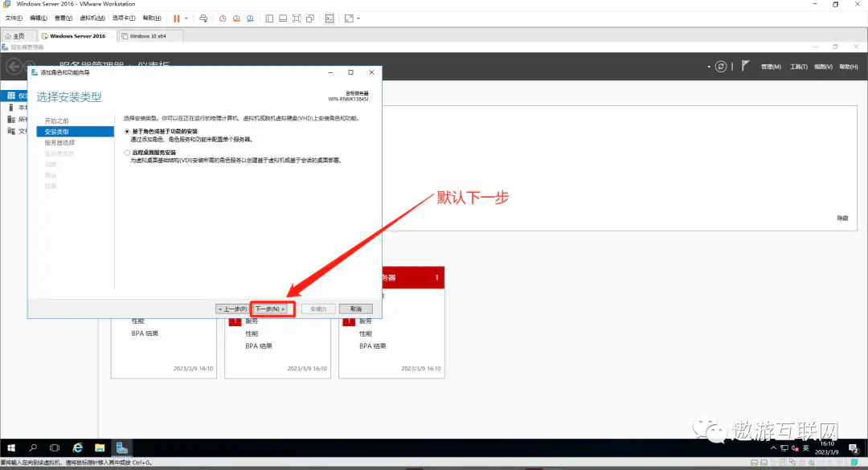
Task: Open the power options dropdown beside the pause icon
Action: click(186, 18)
